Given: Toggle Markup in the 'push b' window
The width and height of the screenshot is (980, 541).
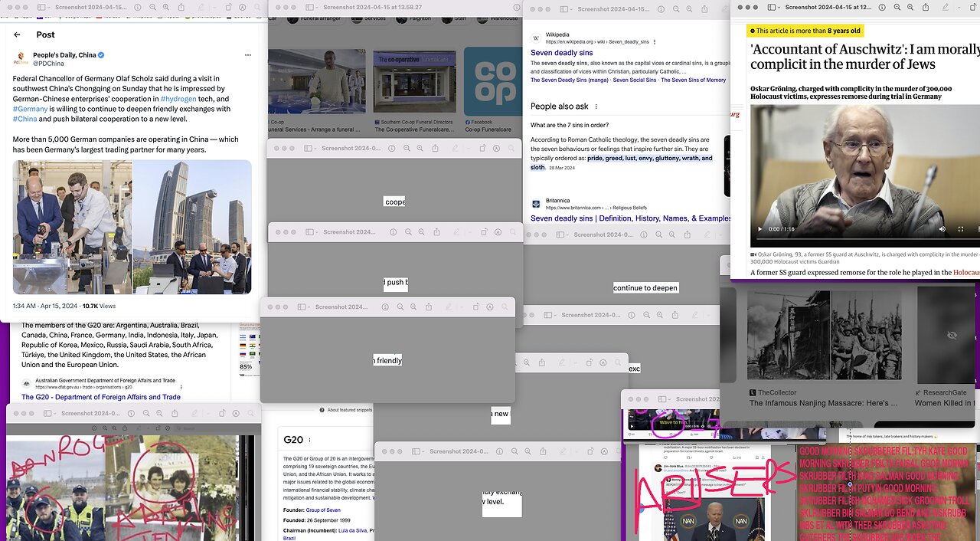Looking at the screenshot, I should click(x=498, y=231).
